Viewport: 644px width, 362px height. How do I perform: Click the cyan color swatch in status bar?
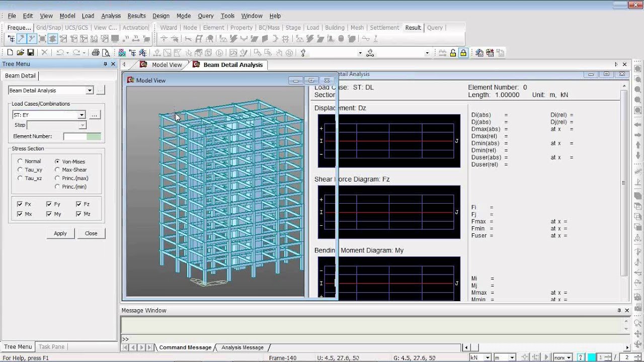[x=592, y=357]
